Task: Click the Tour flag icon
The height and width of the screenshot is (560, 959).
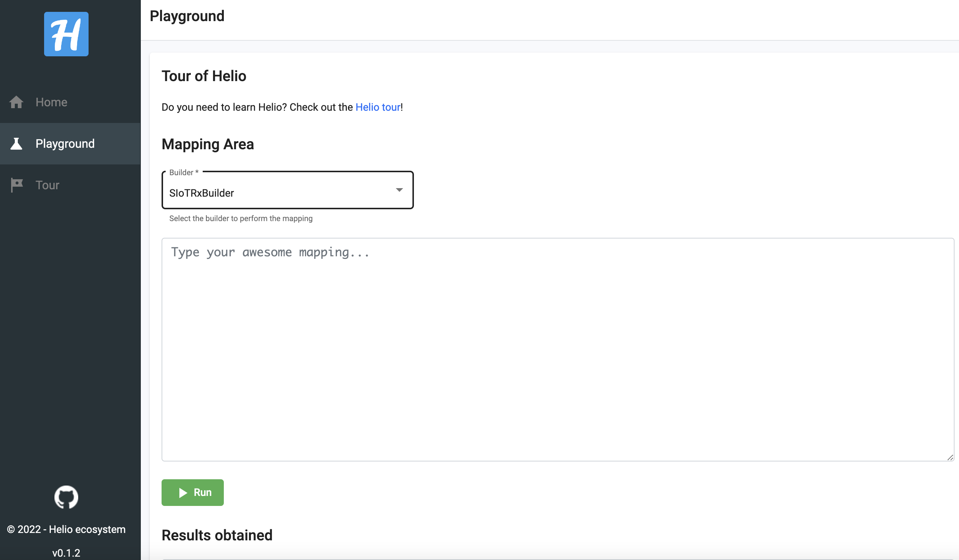Action: click(x=17, y=185)
